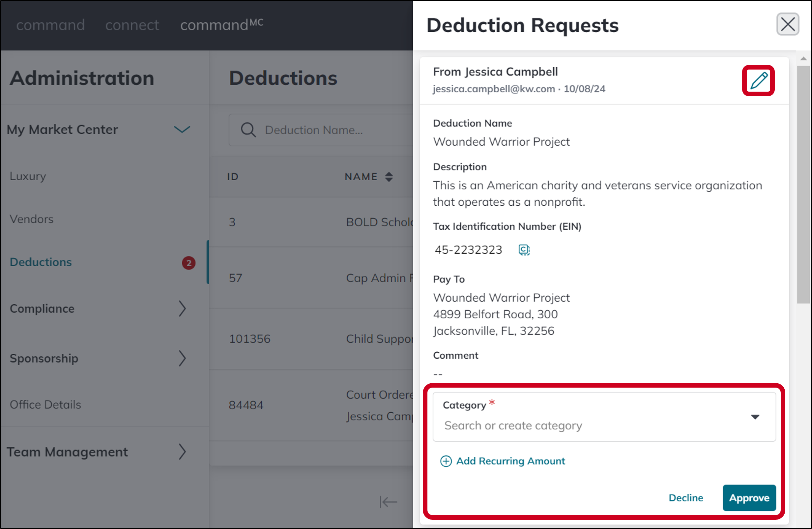
Task: Select Vendors in the Administration sidebar
Action: [x=31, y=219]
